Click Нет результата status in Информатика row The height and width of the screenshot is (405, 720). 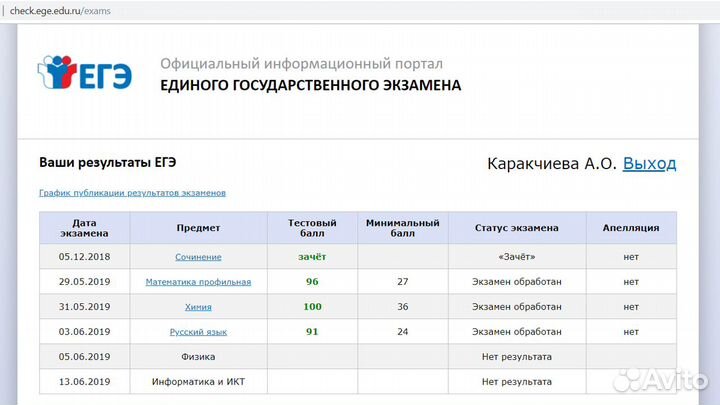tap(517, 382)
